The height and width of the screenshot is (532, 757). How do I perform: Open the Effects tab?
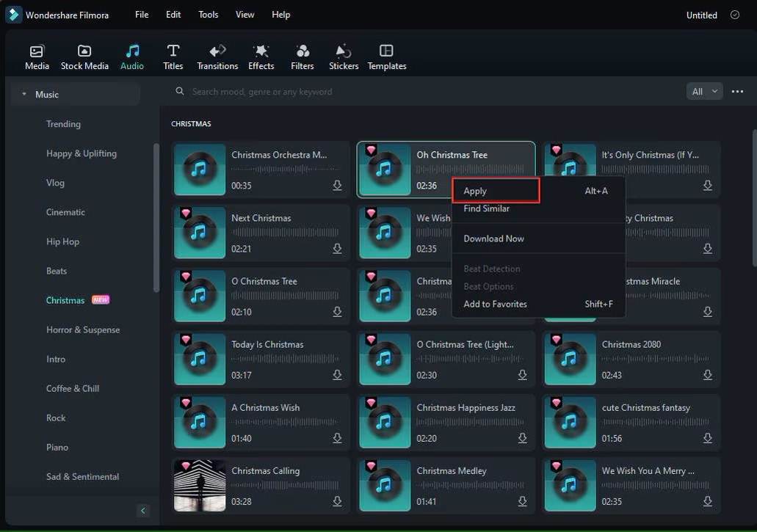[261, 57]
